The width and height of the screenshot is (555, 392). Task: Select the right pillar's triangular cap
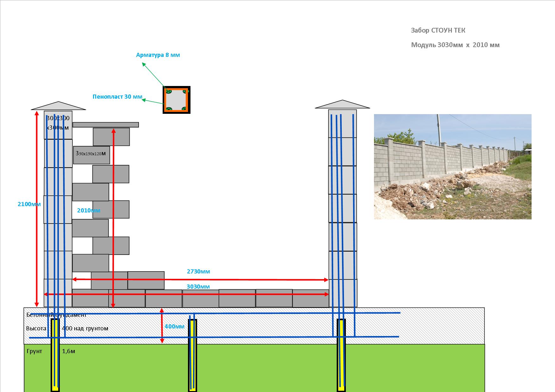342,104
